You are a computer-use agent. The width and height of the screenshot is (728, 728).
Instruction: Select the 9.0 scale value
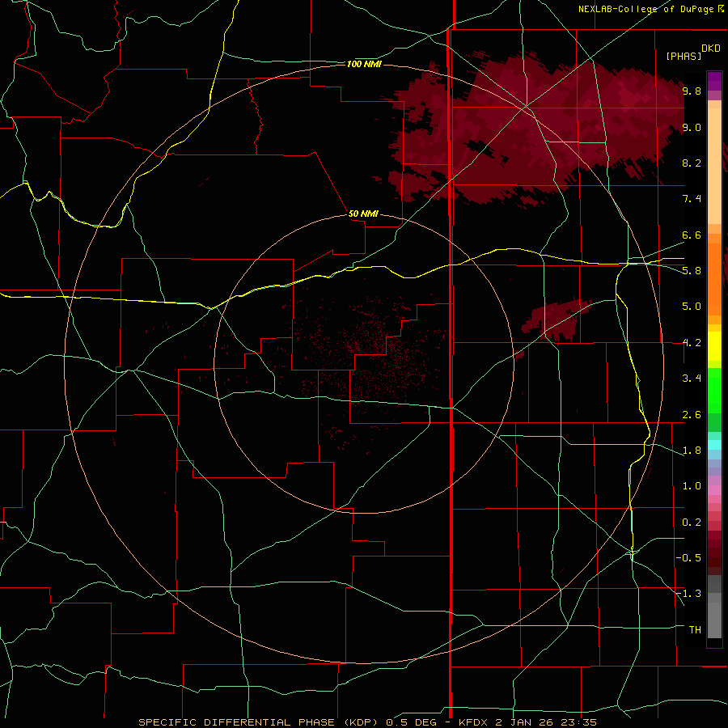(692, 127)
